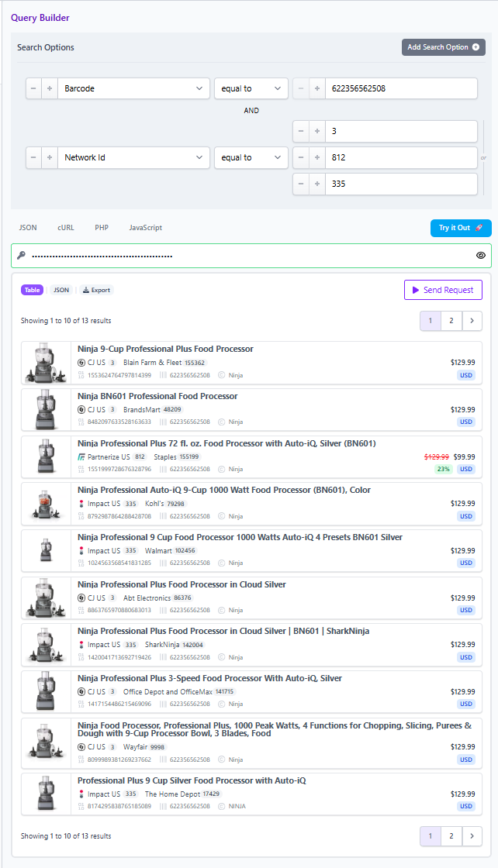Click the barcode value field 622356562508
Screen dimensions: 498x868
pos(401,88)
